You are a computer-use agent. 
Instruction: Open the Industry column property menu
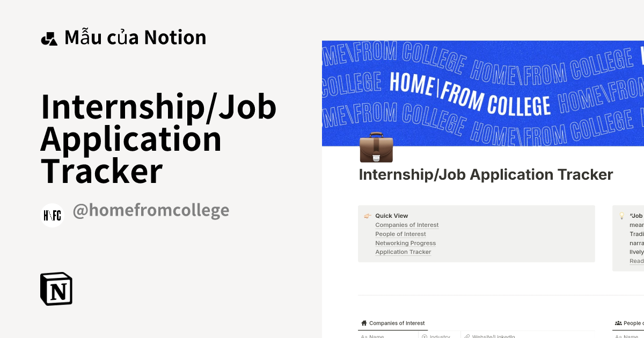(x=439, y=336)
